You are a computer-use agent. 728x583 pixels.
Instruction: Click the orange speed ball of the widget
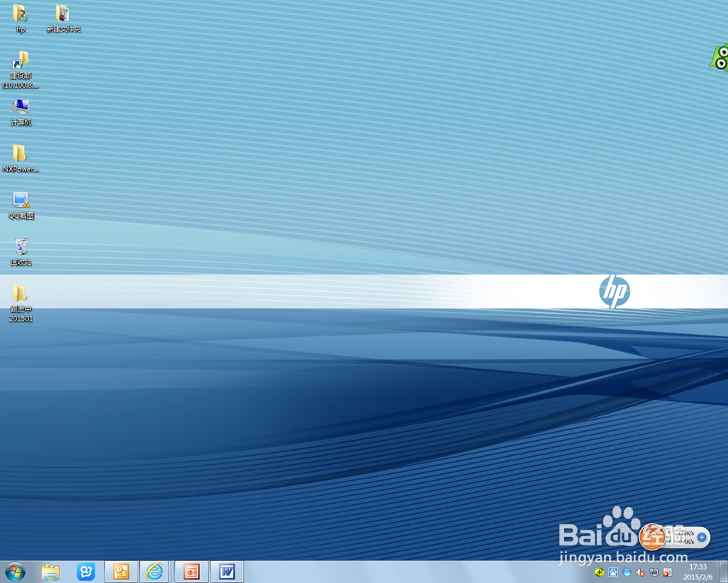click(652, 537)
